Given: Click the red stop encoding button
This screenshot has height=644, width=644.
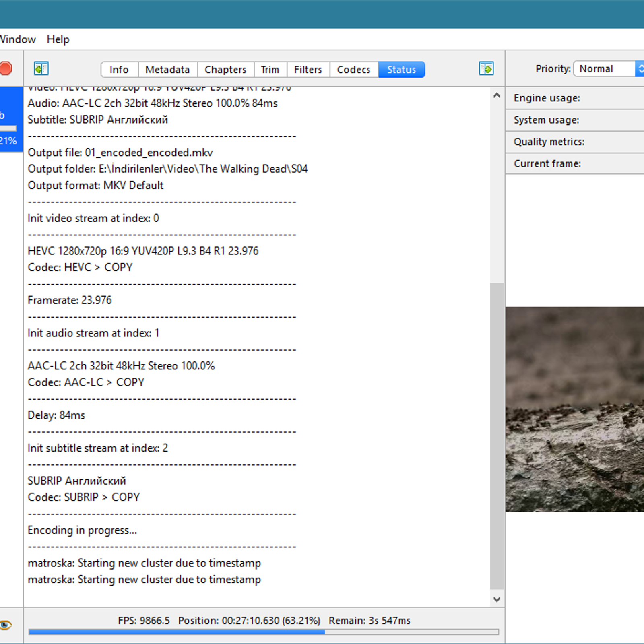Looking at the screenshot, I should 6,68.
